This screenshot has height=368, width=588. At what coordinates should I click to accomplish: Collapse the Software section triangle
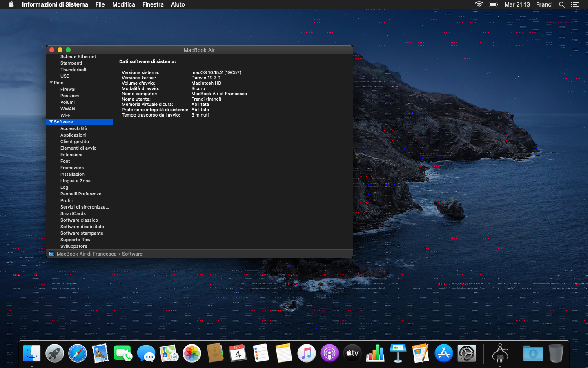coord(51,122)
